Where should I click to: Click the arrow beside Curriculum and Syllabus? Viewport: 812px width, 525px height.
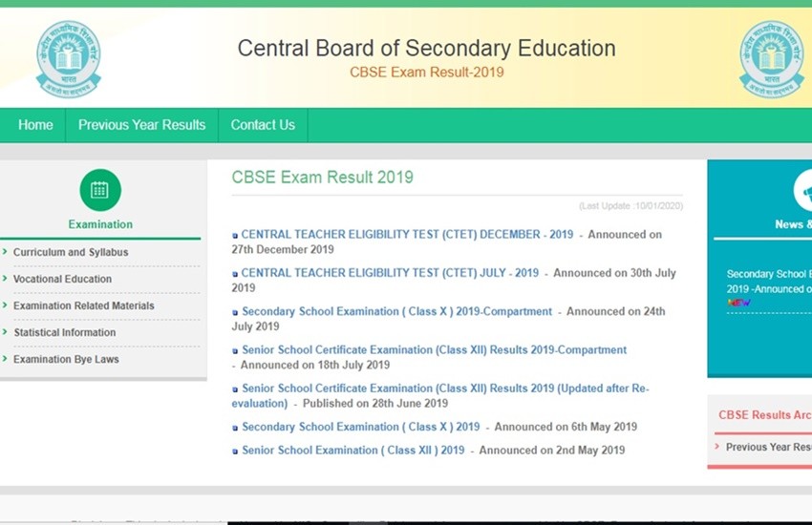tap(6, 253)
